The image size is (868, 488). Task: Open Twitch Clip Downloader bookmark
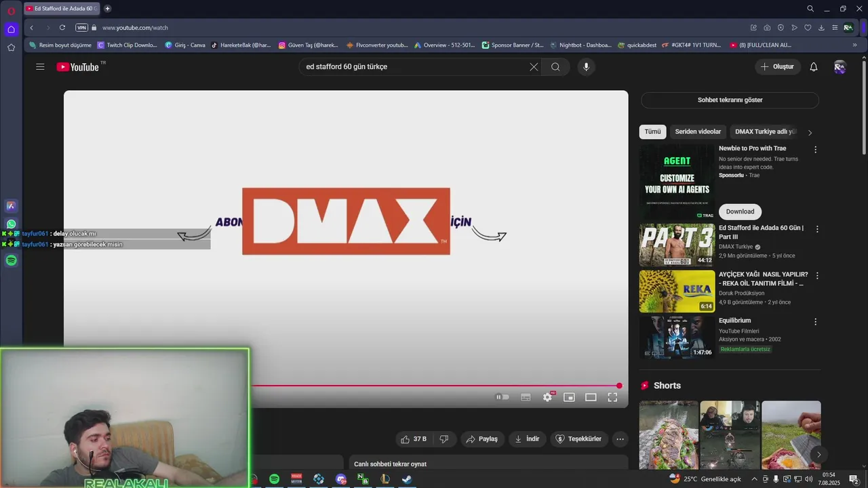pos(127,45)
